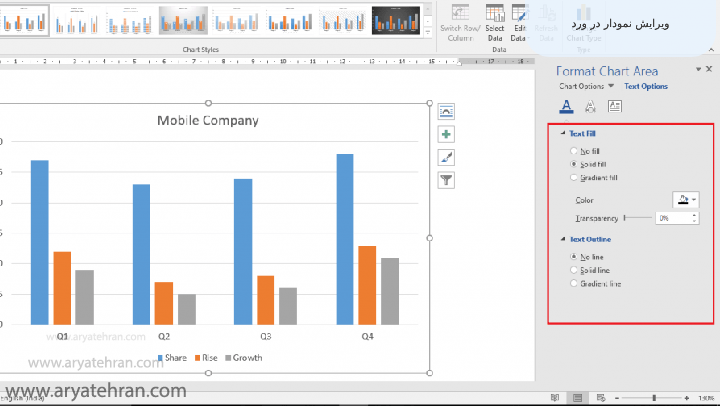Open the Textbox options icon
This screenshot has height=406, width=720.
[x=615, y=106]
